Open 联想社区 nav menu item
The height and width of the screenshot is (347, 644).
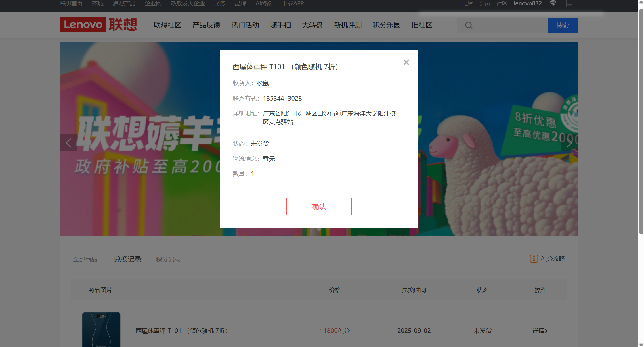pyautogui.click(x=167, y=25)
